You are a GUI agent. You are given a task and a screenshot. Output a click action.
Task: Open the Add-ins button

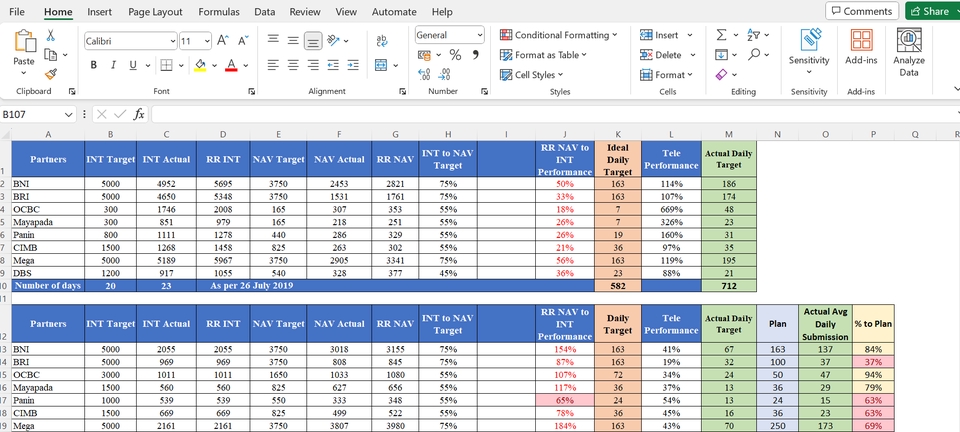(861, 47)
